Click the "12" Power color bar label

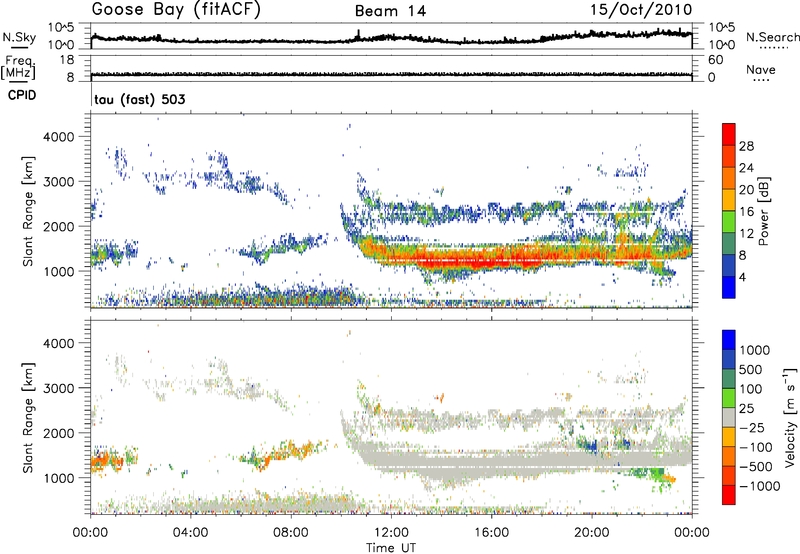point(746,234)
